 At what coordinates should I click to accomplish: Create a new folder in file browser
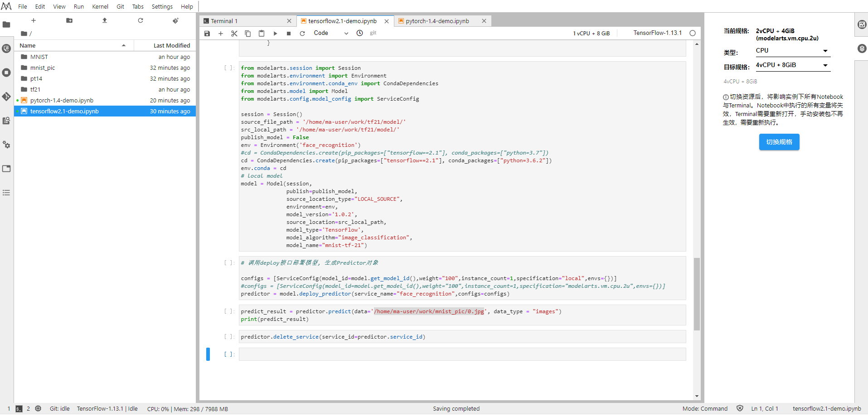coord(69,20)
